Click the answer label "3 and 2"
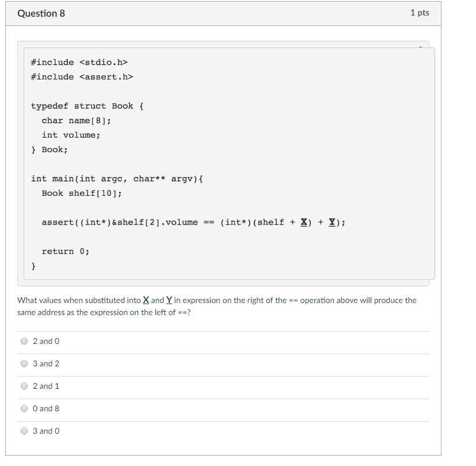The height and width of the screenshot is (466, 476). (46, 363)
